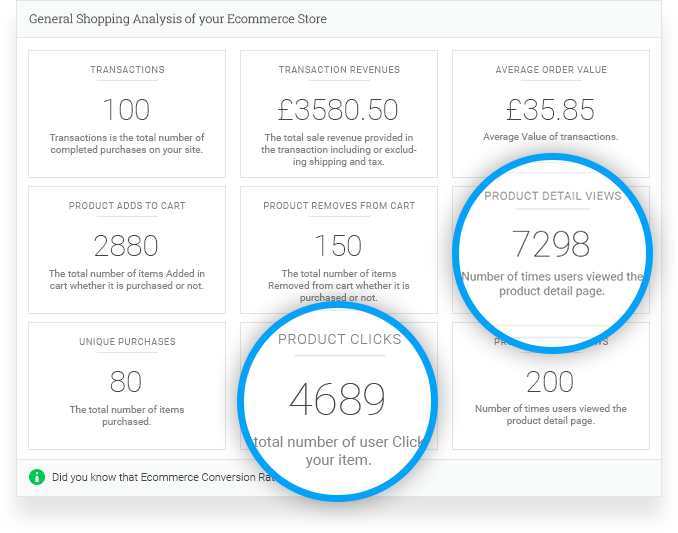Click the 100 transactions number
Screen dimensions: 678x533
tap(127, 110)
